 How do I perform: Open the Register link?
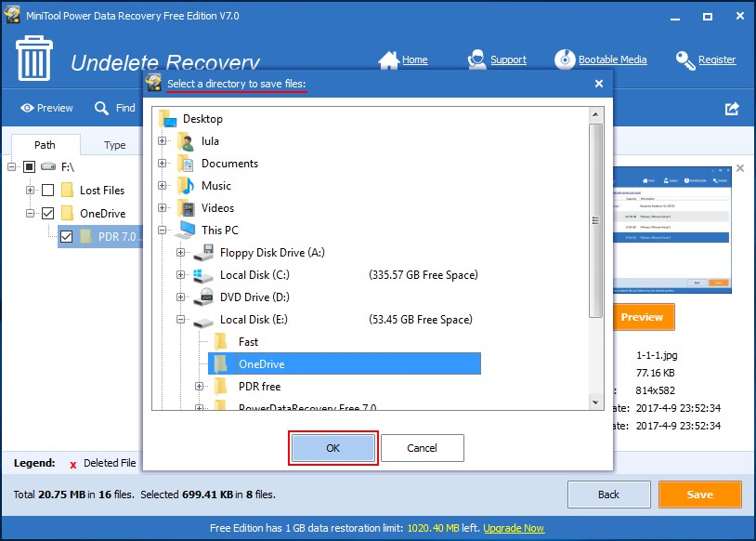coord(717,59)
